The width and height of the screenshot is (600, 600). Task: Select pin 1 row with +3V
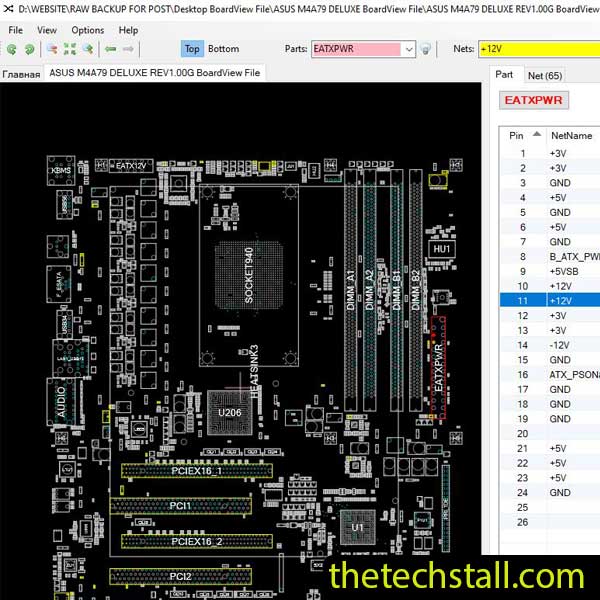pos(550,153)
